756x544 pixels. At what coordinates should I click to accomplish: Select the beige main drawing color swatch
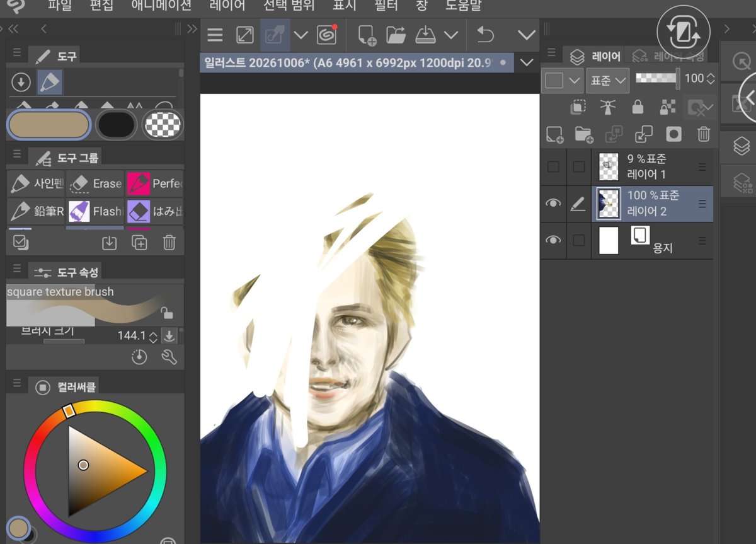tap(49, 124)
